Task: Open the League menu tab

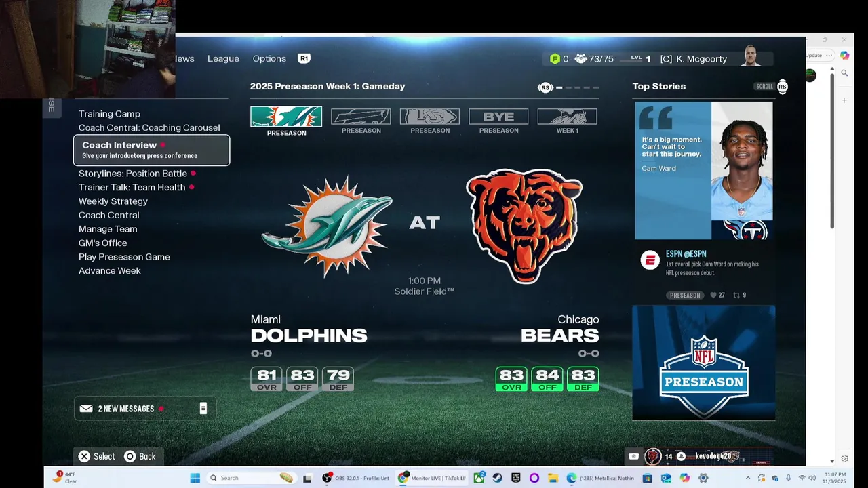Action: coord(223,58)
